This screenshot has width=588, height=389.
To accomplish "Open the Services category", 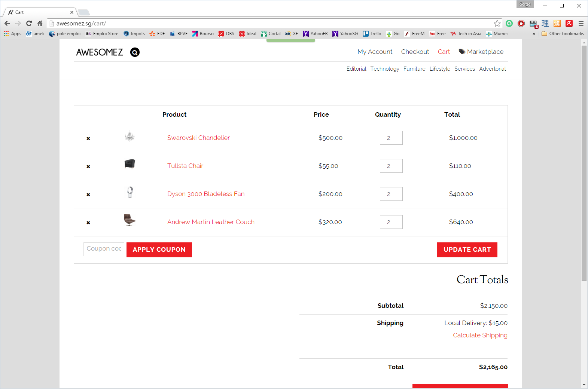I will point(464,69).
